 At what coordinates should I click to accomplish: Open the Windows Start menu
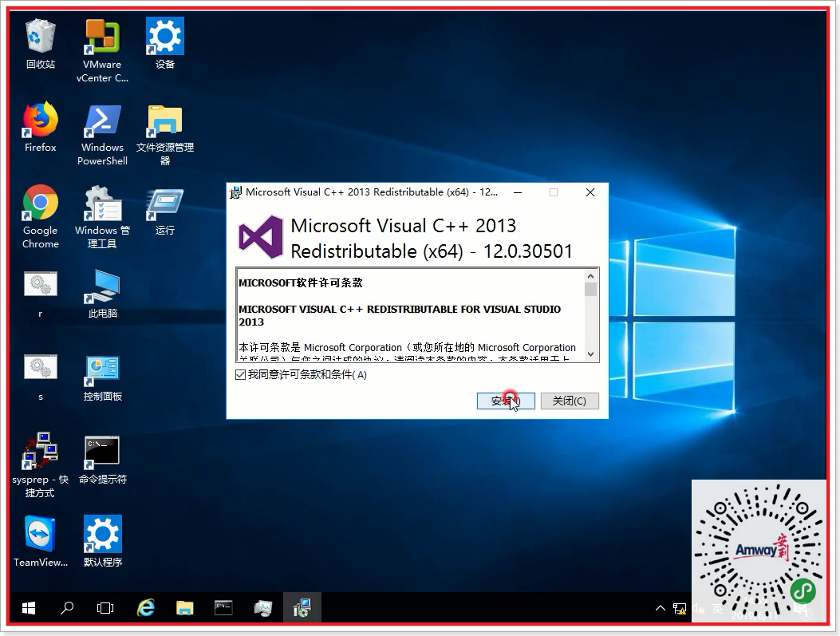(x=29, y=607)
